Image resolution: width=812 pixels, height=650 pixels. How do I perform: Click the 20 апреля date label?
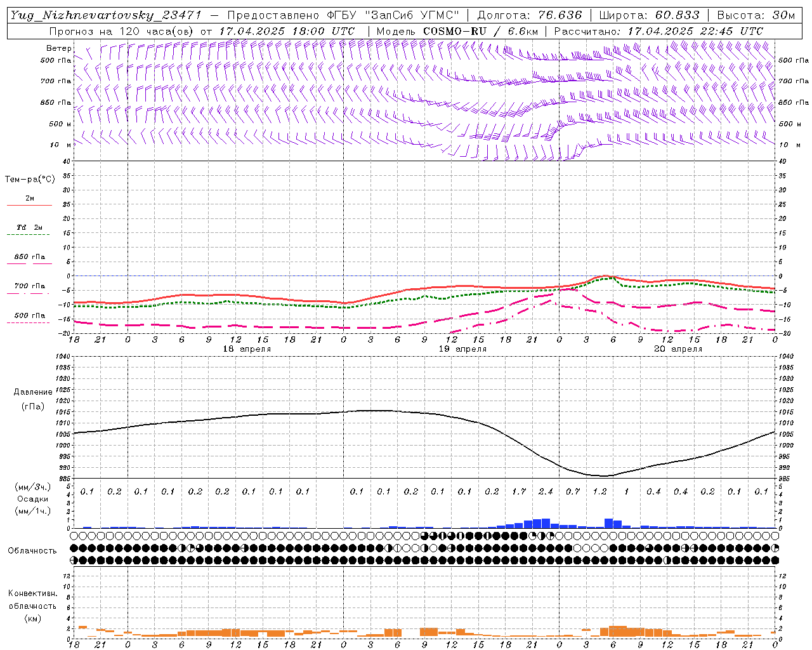(x=678, y=349)
